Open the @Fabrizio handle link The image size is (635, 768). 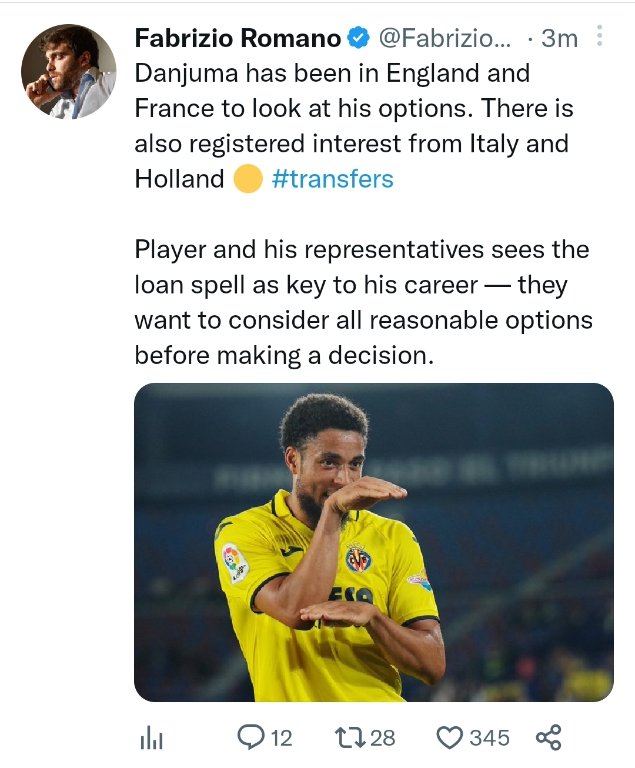tap(443, 39)
